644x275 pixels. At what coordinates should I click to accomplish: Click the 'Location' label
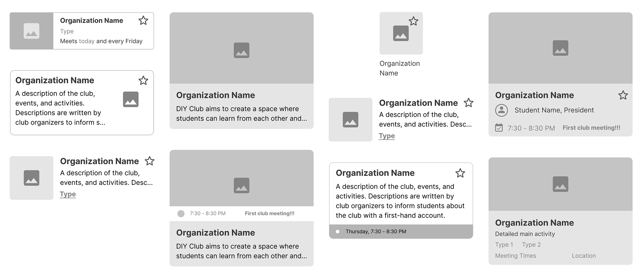click(584, 256)
